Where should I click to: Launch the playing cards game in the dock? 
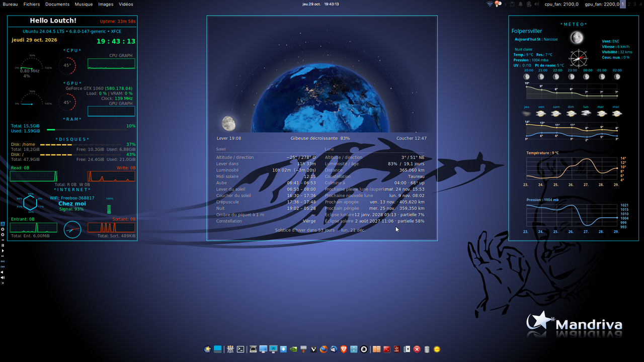pyautogui.click(x=407, y=349)
